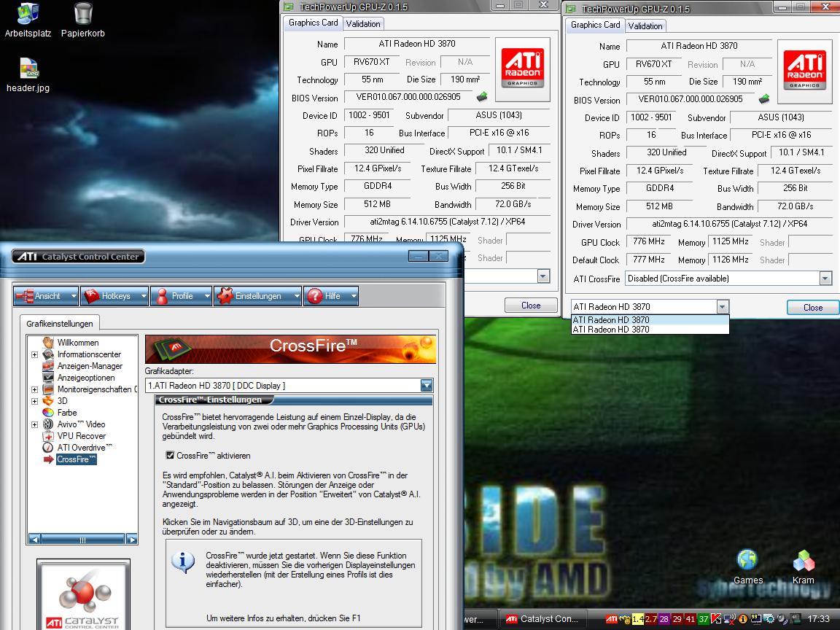The height and width of the screenshot is (630, 840).
Task: Click Catalyst Control Center taskbar button
Action: click(x=543, y=619)
